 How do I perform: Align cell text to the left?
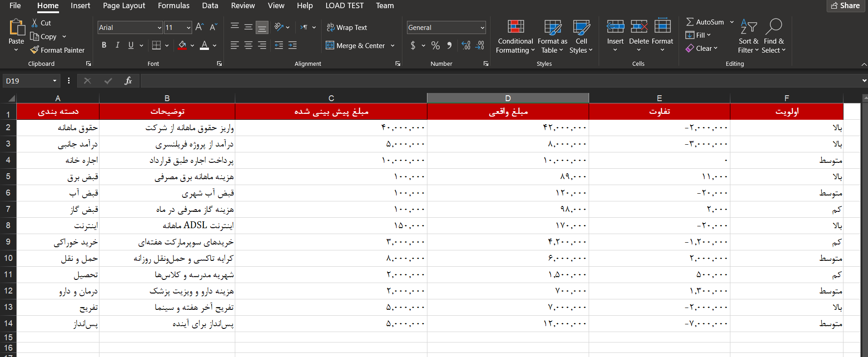point(235,45)
